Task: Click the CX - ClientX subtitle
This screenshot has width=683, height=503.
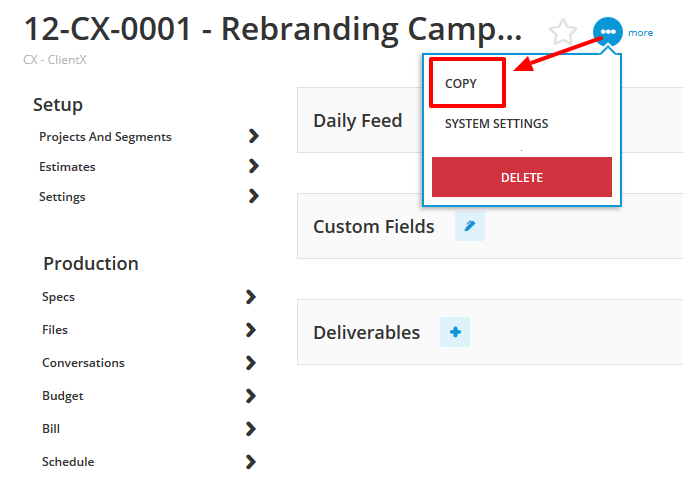Action: [55, 60]
